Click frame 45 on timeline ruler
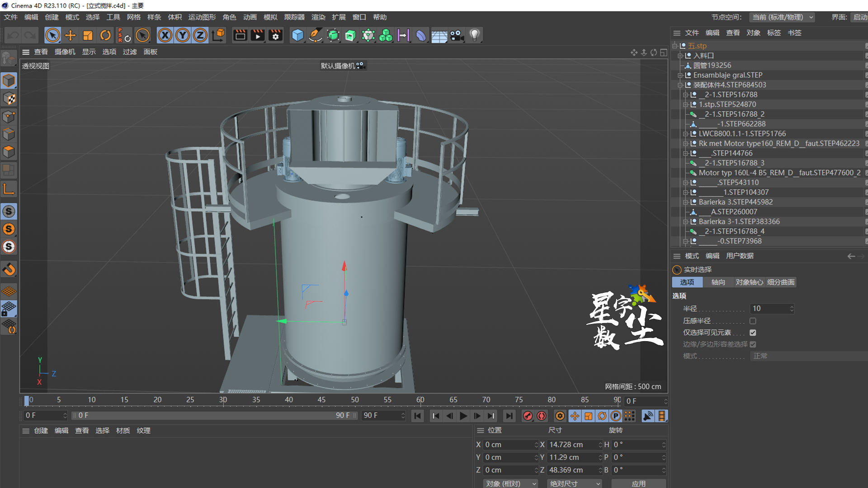 (321, 400)
